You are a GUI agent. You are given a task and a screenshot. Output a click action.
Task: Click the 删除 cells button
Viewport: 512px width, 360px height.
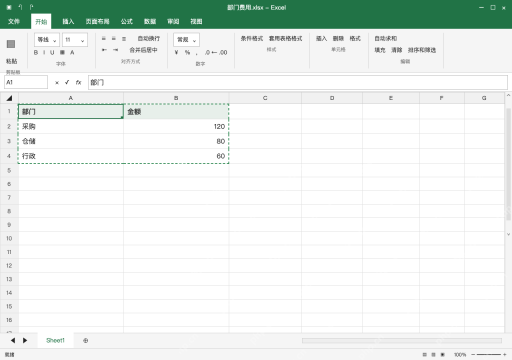coord(338,39)
